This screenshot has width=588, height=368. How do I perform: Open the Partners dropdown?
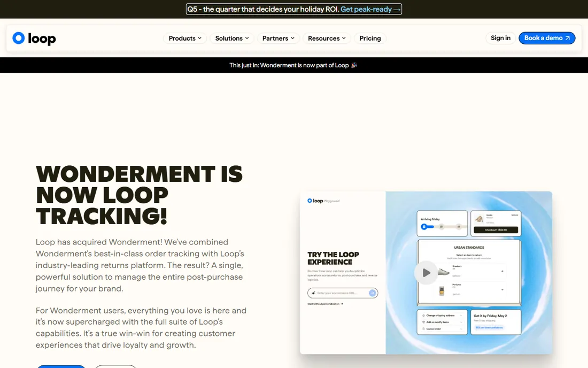click(x=278, y=39)
